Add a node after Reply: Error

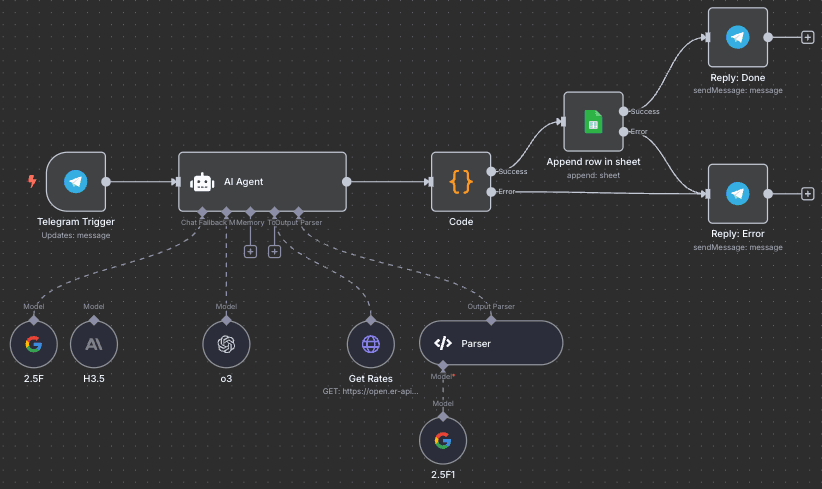pos(807,194)
